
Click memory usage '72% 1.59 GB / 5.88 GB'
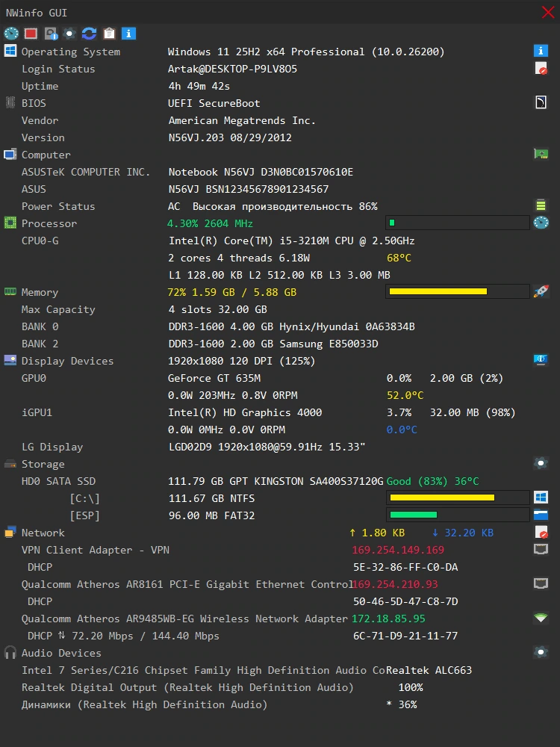pos(232,292)
